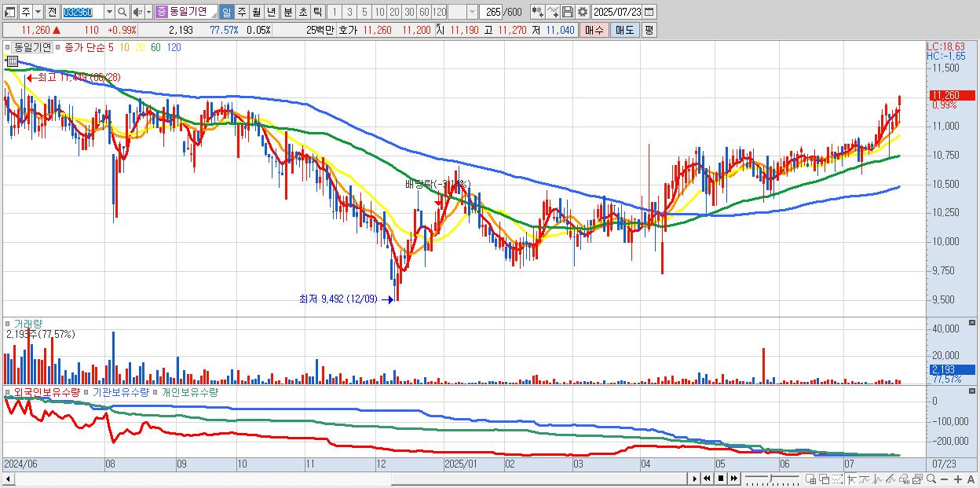This screenshot has height=488, width=980.
Task: Click the grid data-table icon on chart
Action: [11, 60]
